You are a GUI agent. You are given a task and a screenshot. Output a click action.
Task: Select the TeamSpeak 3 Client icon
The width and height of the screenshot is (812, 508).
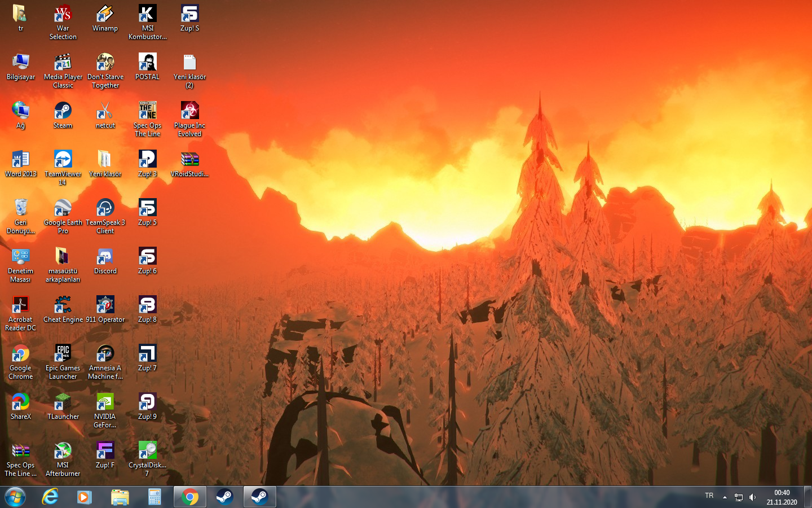[x=105, y=217]
